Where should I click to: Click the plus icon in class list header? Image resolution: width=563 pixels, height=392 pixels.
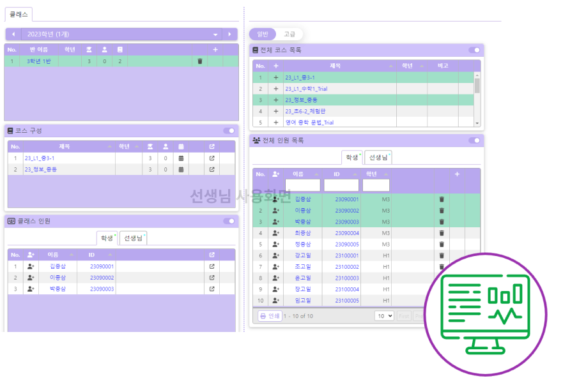(215, 49)
